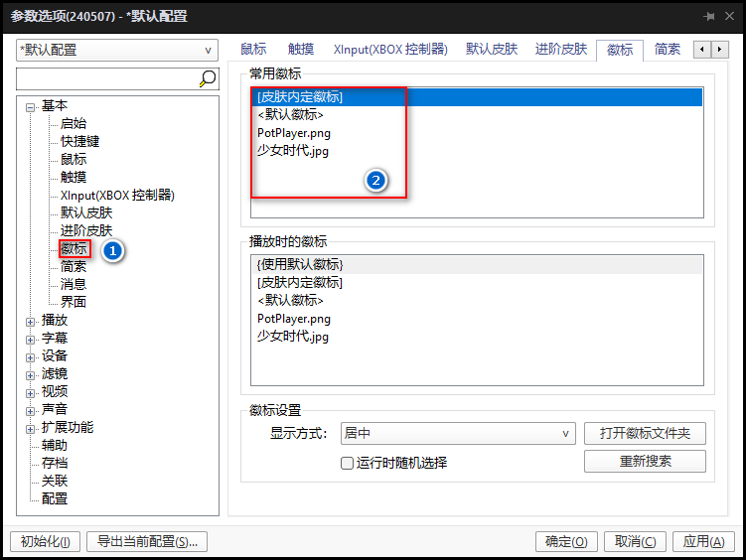Select 快捷键 in the settings tree
The height and width of the screenshot is (560, 746).
pos(79,142)
